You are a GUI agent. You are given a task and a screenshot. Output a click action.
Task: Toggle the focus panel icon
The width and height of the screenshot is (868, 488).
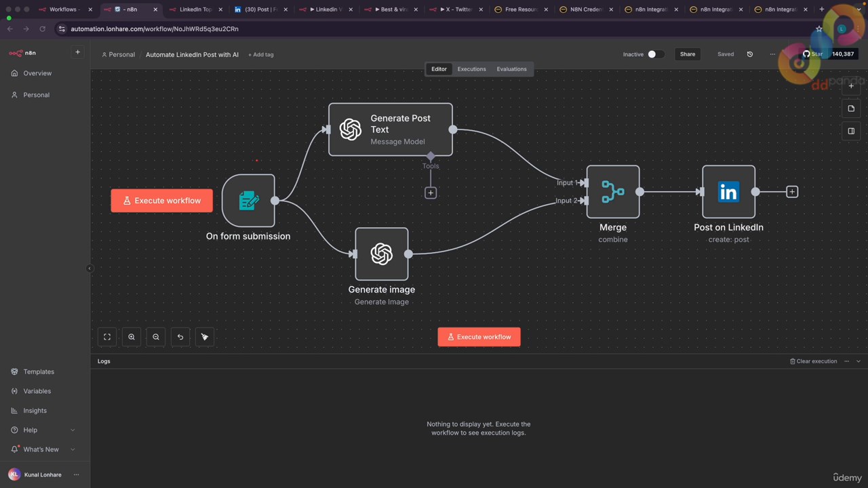851,131
